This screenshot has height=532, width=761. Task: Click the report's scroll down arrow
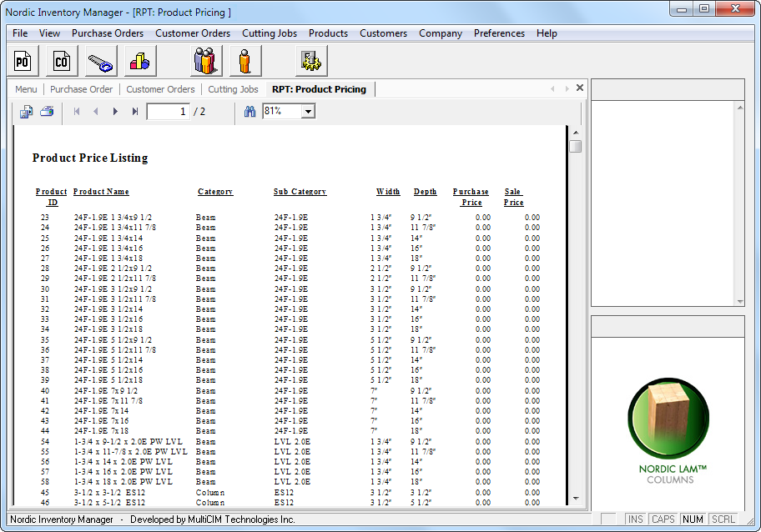pyautogui.click(x=575, y=499)
